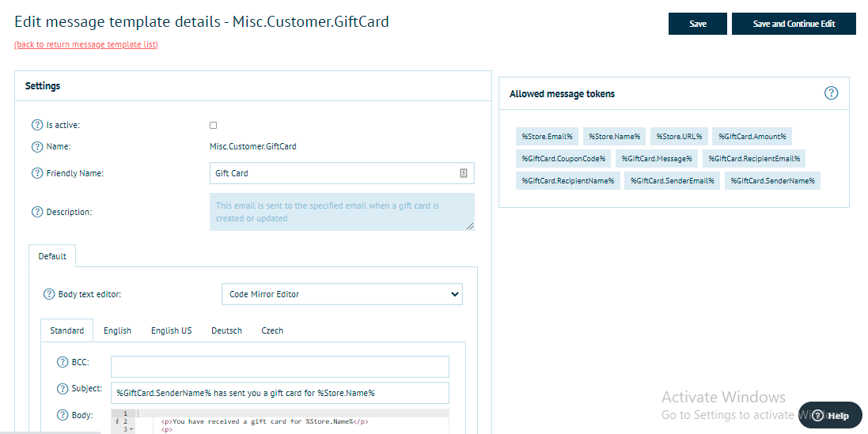Click help icon beside Subject field
Image resolution: width=868 pixels, height=434 pixels.
[x=63, y=389]
